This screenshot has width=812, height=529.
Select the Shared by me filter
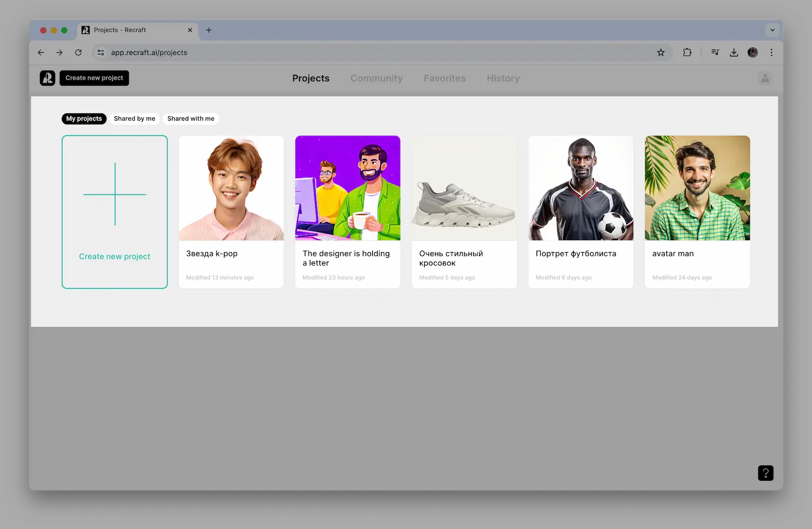click(x=135, y=119)
